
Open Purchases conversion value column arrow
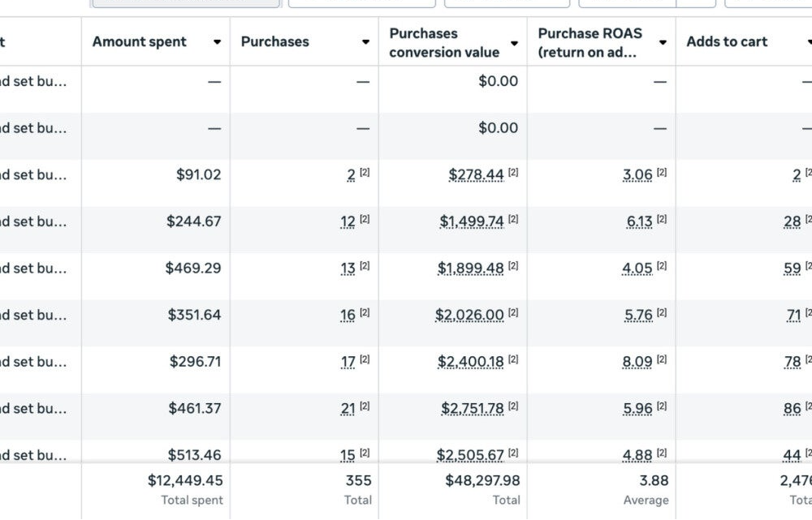click(x=514, y=43)
